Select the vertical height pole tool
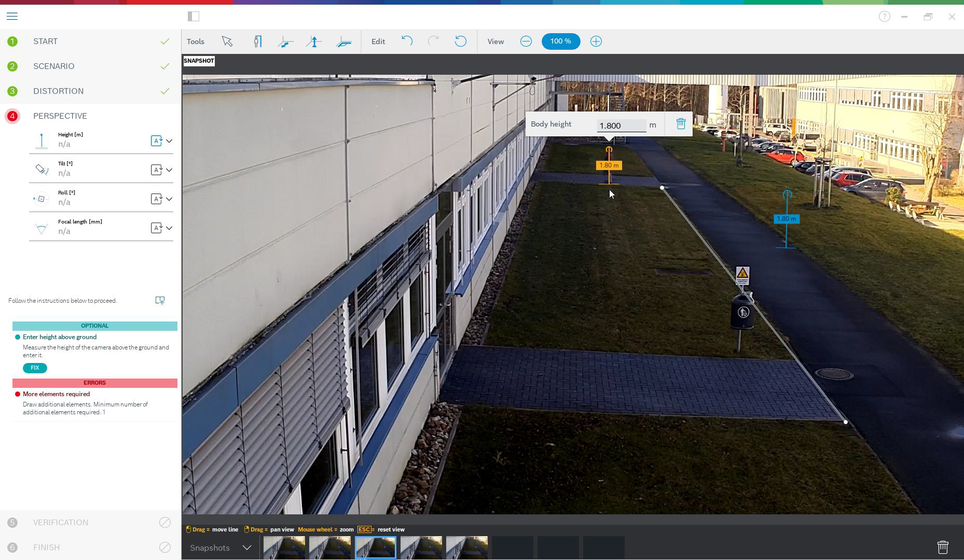This screenshot has width=964, height=560. (314, 41)
